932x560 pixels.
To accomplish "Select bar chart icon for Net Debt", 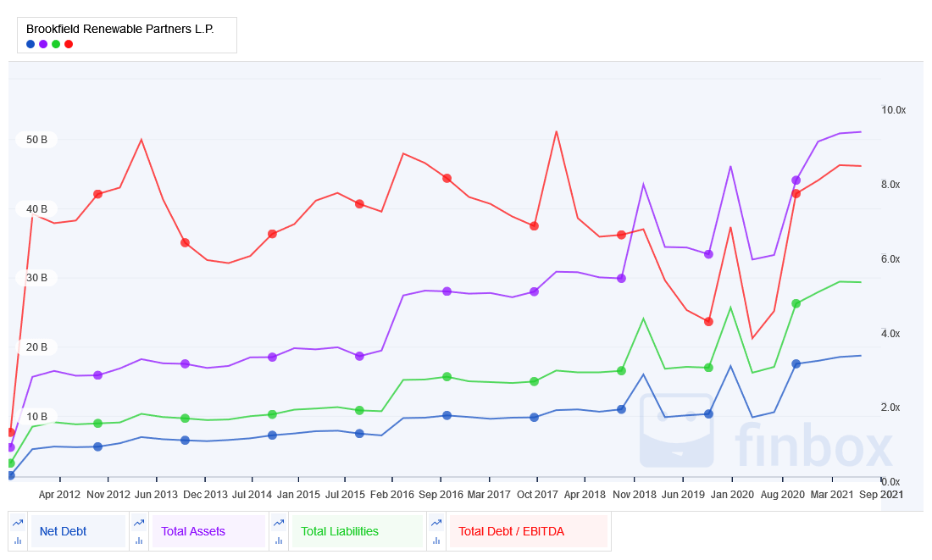I will click(x=18, y=541).
